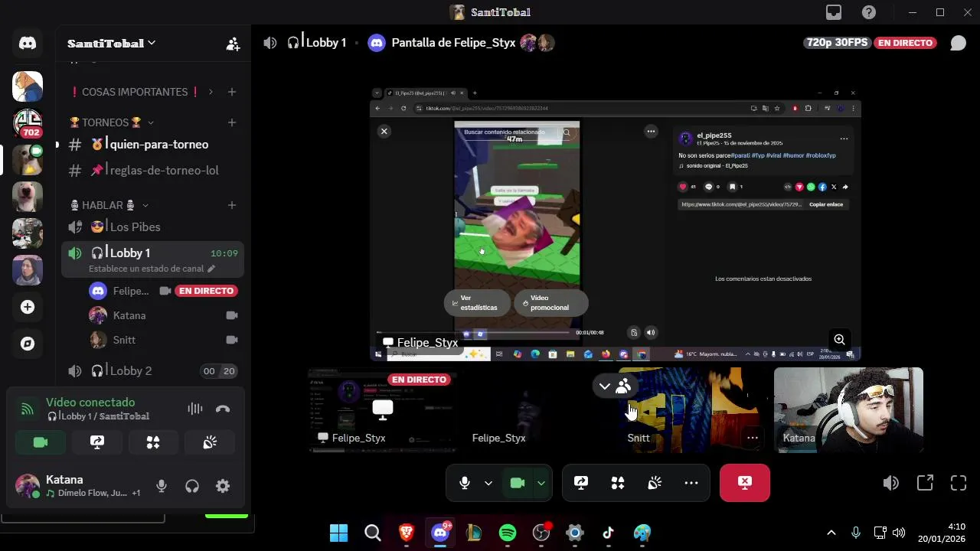Open TikTok app from taskbar
This screenshot has height=551, width=980.
pos(609,533)
